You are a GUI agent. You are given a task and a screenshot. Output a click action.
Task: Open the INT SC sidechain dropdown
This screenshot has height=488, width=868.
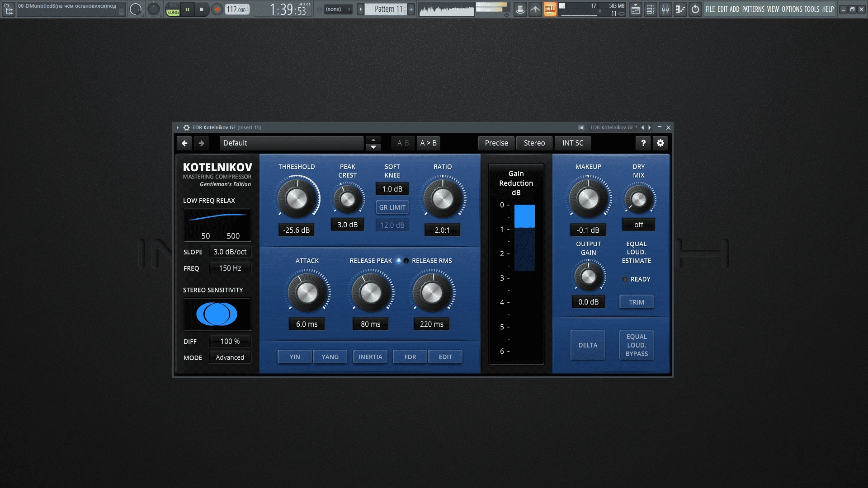[573, 143]
